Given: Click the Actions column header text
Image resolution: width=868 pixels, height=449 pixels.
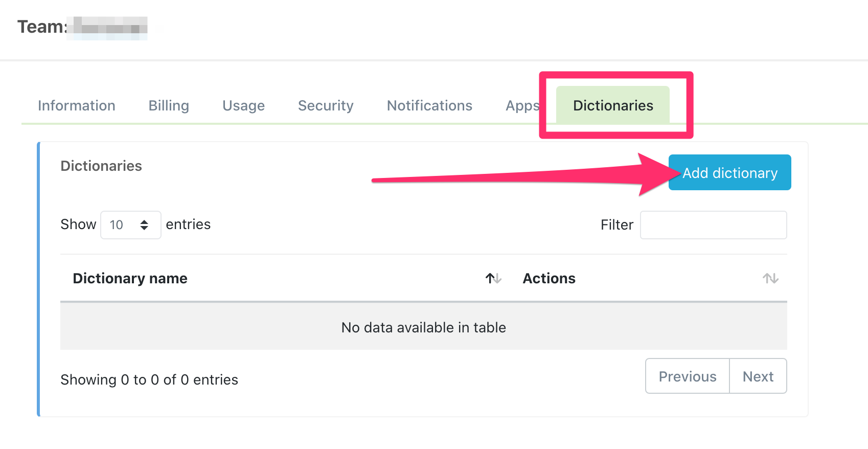Looking at the screenshot, I should (x=549, y=278).
